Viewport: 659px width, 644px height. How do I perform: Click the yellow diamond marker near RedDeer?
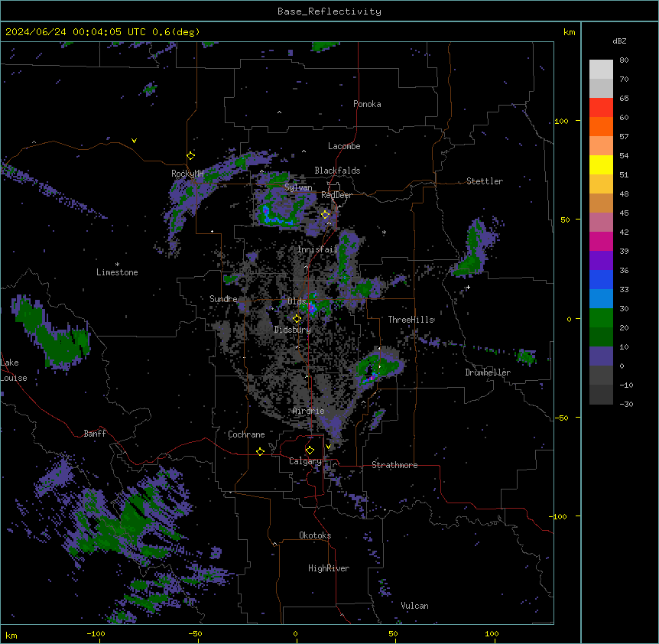pyautogui.click(x=325, y=215)
